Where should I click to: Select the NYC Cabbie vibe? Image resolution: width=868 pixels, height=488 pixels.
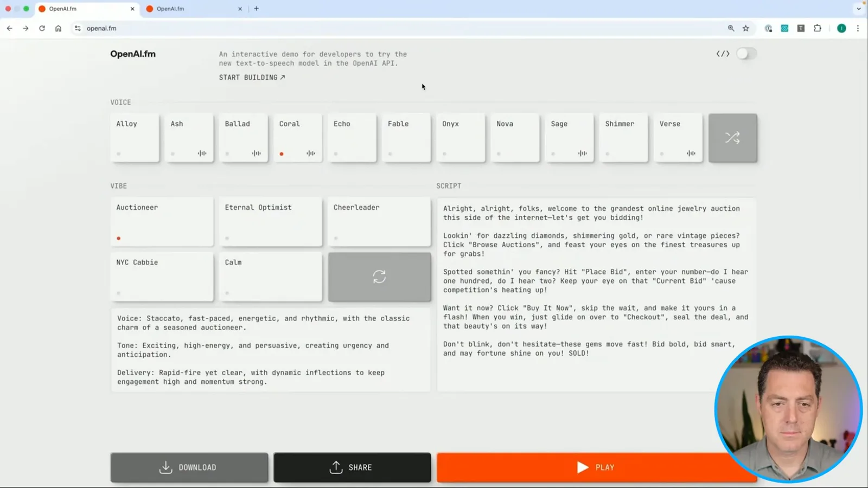coord(162,277)
